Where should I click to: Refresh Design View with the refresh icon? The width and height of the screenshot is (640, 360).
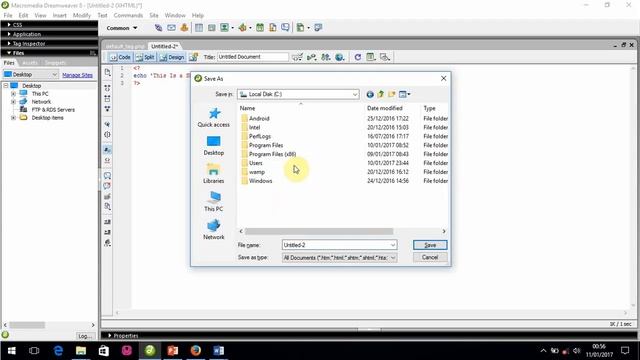click(x=358, y=57)
